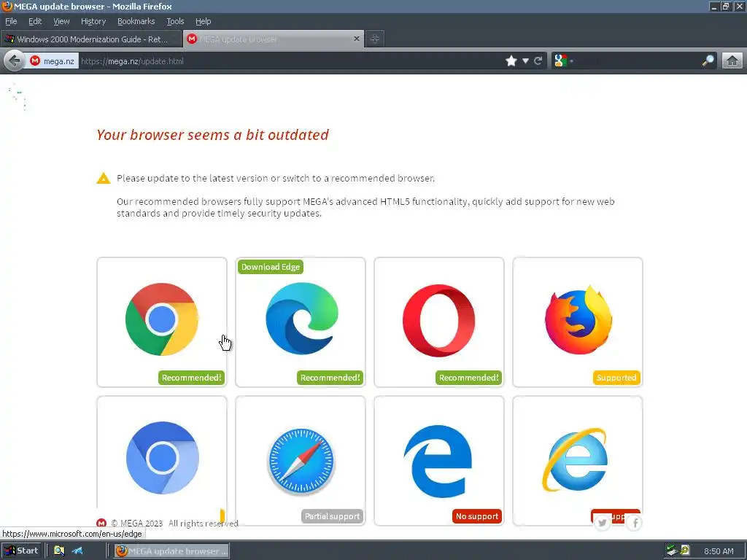Click the legacy Edge logo
The height and width of the screenshot is (560, 747).
pyautogui.click(x=438, y=461)
